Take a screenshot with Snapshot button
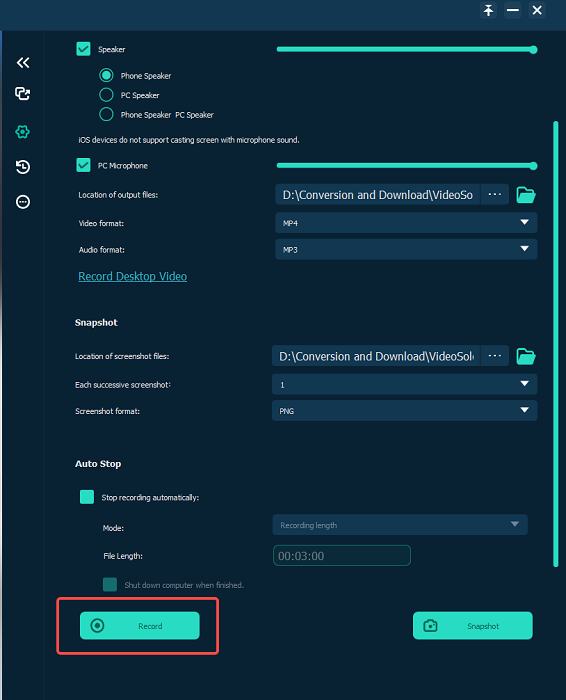566x700 pixels. tap(473, 625)
